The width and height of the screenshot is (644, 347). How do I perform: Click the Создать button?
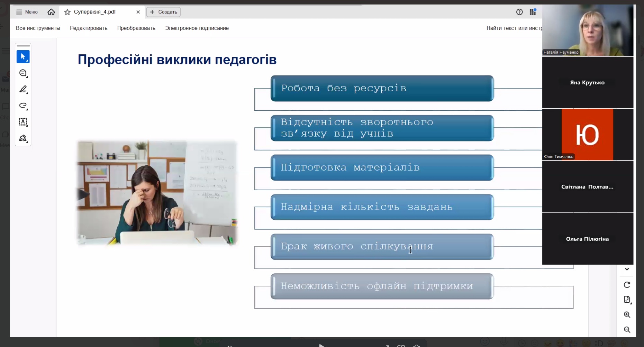click(164, 12)
